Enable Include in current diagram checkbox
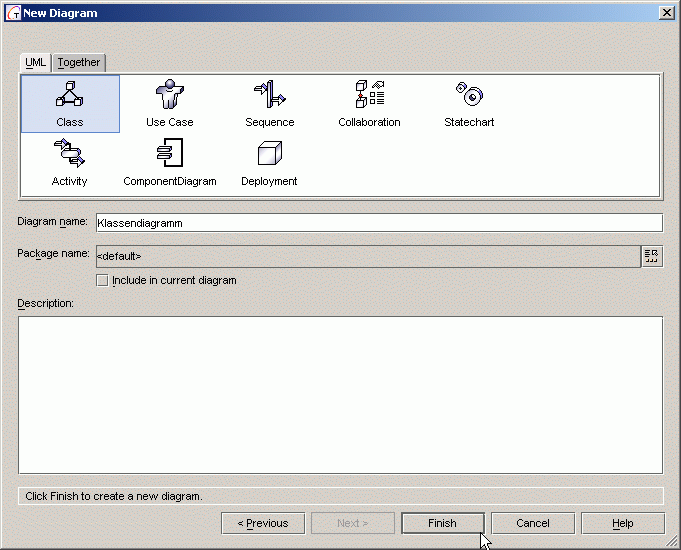681x550 pixels. pos(102,281)
